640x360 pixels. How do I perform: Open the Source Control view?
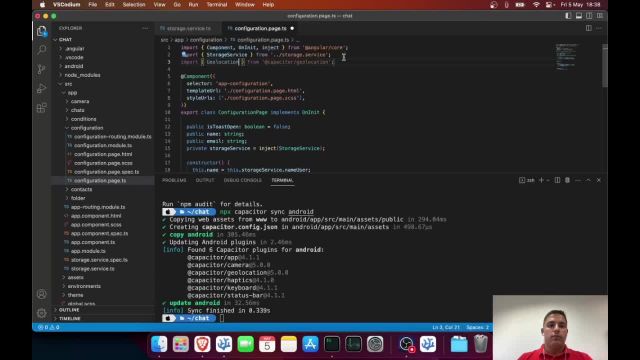[42, 69]
